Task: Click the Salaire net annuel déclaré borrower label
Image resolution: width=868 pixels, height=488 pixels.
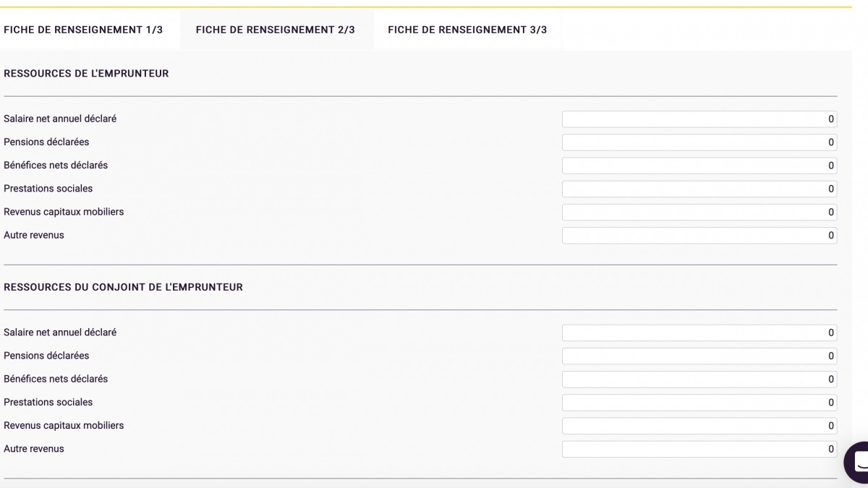Action: point(60,119)
